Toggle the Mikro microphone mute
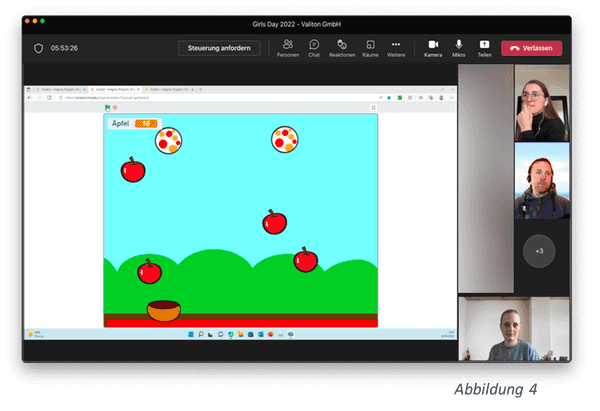600x411 pixels. point(459,47)
